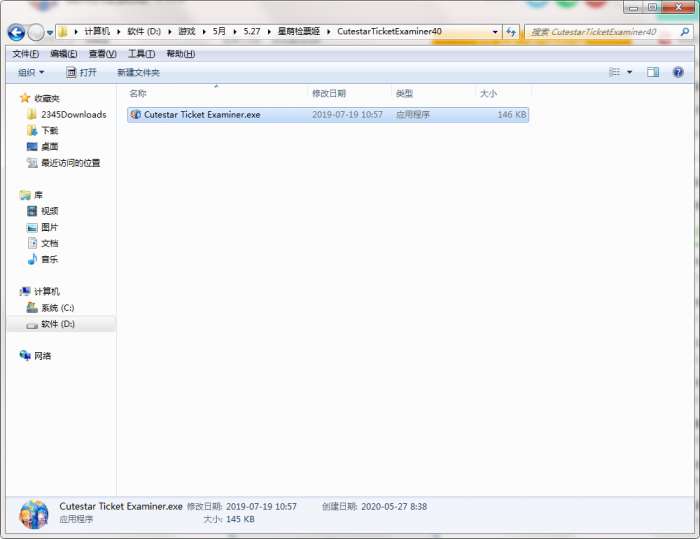The height and width of the screenshot is (539, 700).
Task: Click the change view icon
Action: [615, 72]
